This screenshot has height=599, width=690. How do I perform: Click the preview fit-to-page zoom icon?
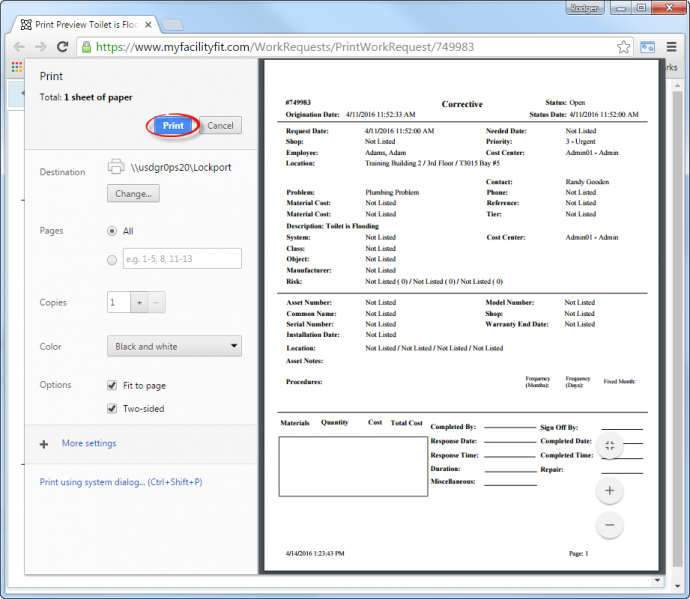pos(609,446)
